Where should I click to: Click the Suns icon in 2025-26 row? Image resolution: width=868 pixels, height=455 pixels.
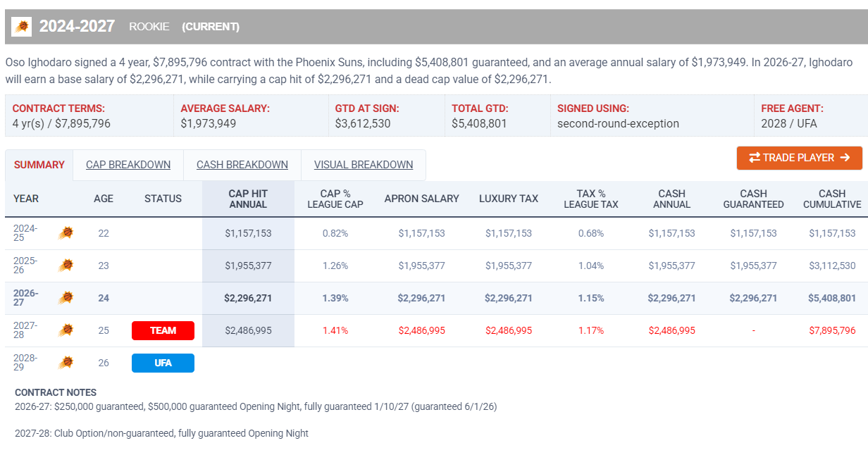click(x=66, y=266)
